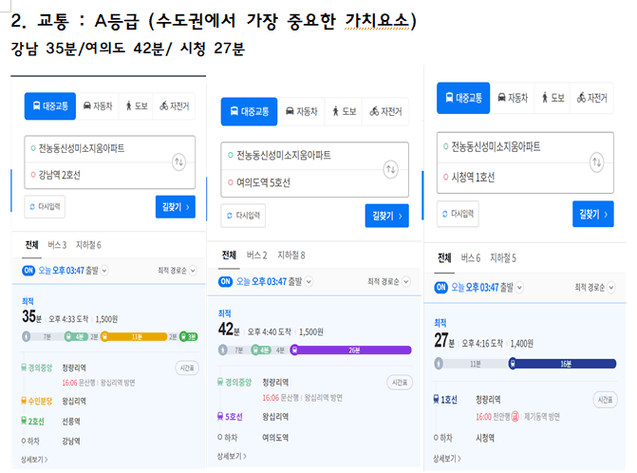637x473 pixels.
Task: Open 버스 2 results tab
Action: coord(257,255)
